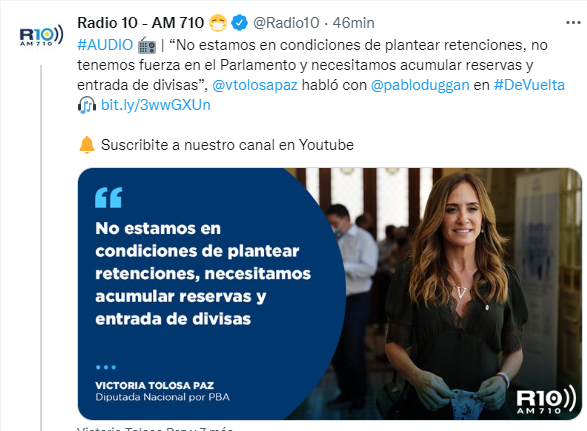The height and width of the screenshot is (431, 587).
Task: Open the Victoria Tolosa Paz quote image
Action: tap(329, 294)
